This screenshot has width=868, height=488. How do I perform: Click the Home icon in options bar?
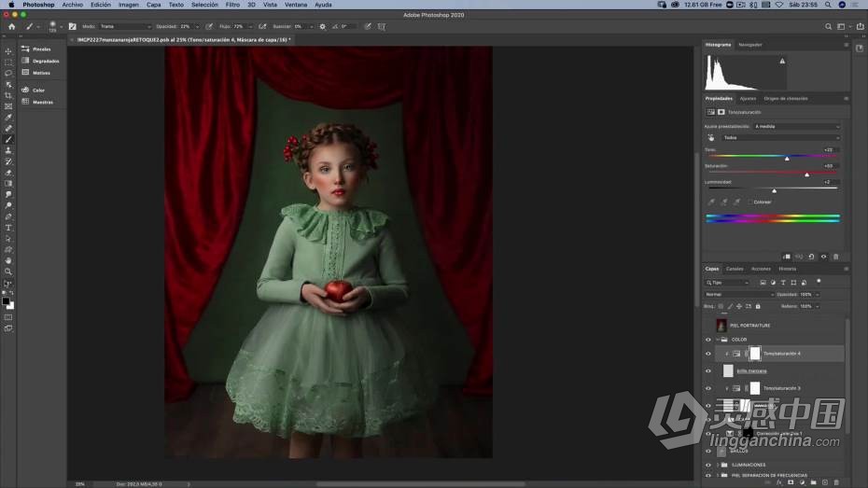pyautogui.click(x=11, y=26)
